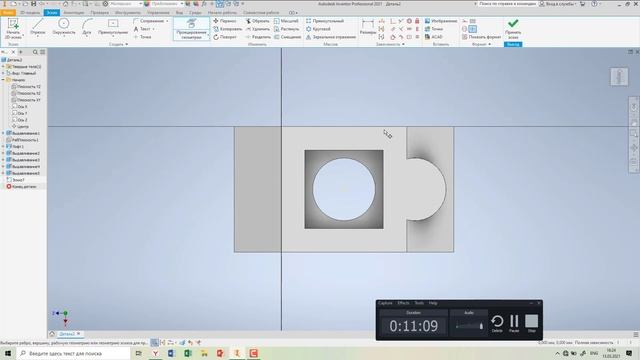Choose the Сопряжение fillet tool
The image size is (640, 360).
(151, 21)
